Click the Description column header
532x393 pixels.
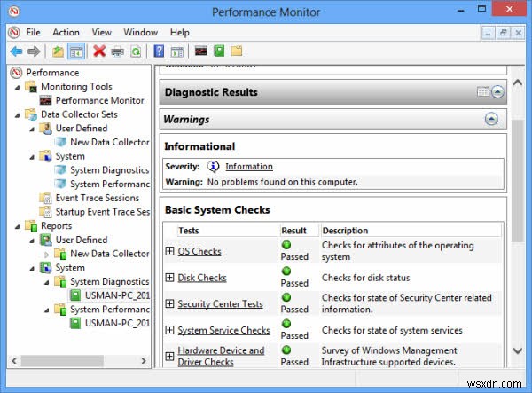[411, 231]
